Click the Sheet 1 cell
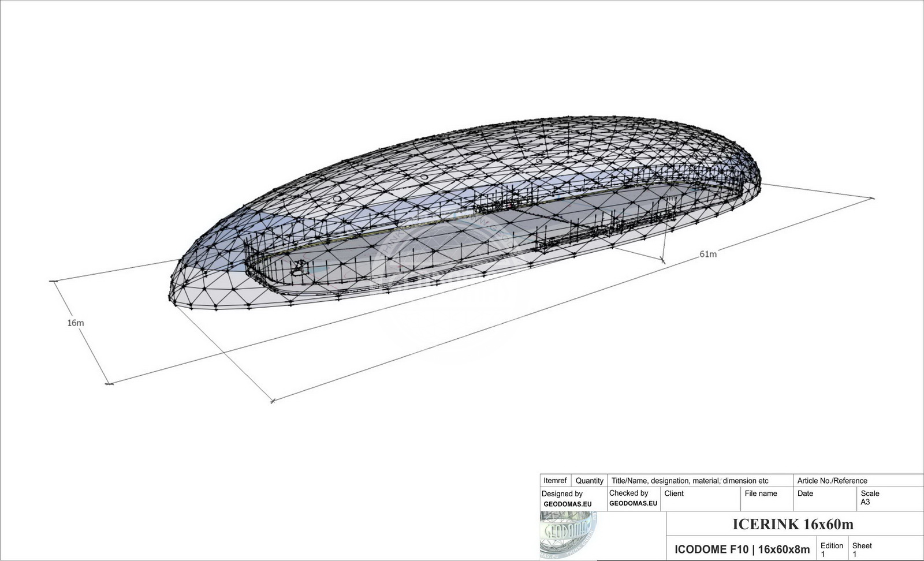924x561 pixels. (x=863, y=549)
